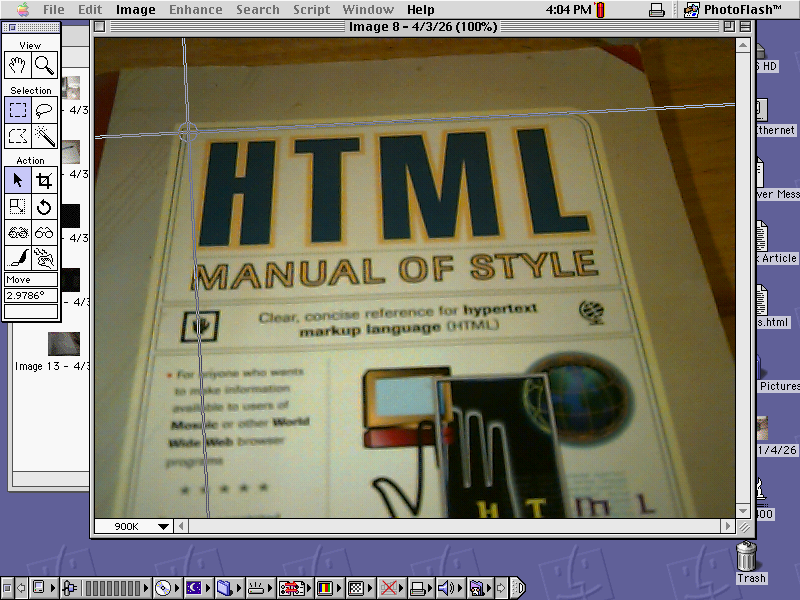Open the Script menu
This screenshot has height=600, width=800.
click(x=311, y=10)
